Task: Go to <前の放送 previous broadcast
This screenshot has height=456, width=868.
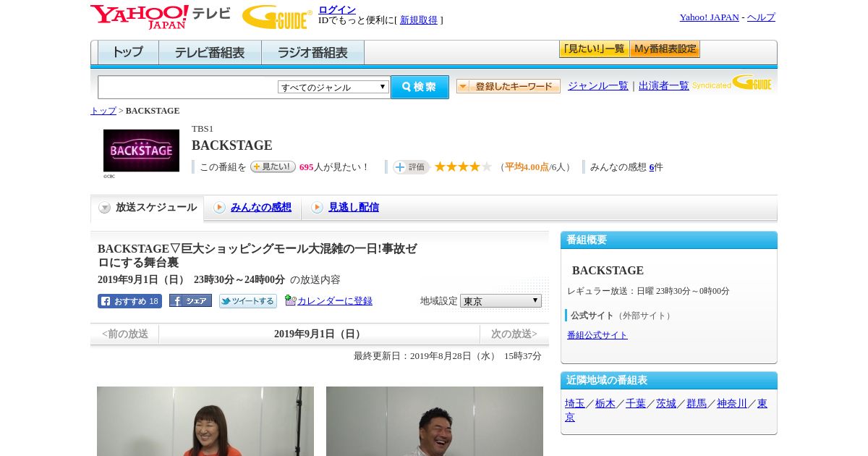Action: [x=125, y=334]
